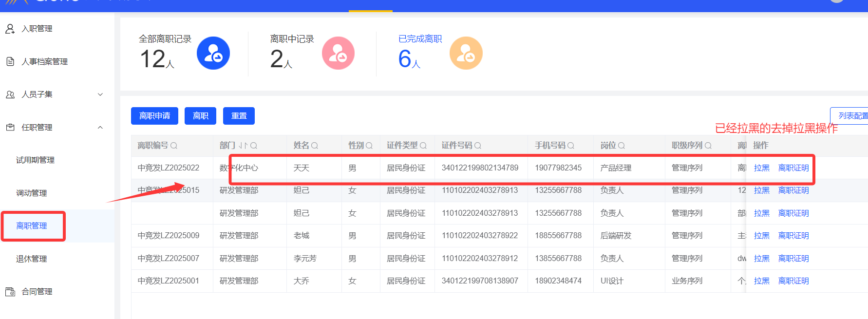Open the 证件类型 column search icon

point(423,146)
